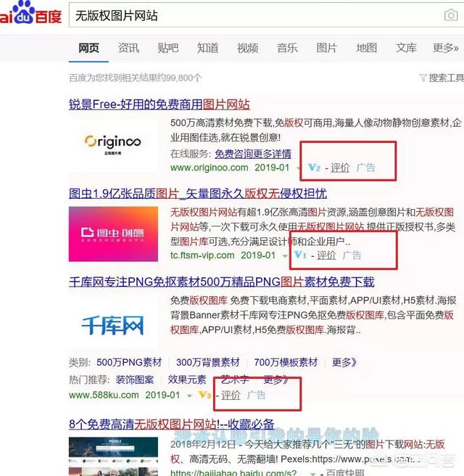Screen dimensions: 464x476
Task: Open 免费咨询更多详情 online service link
Action: point(253,154)
